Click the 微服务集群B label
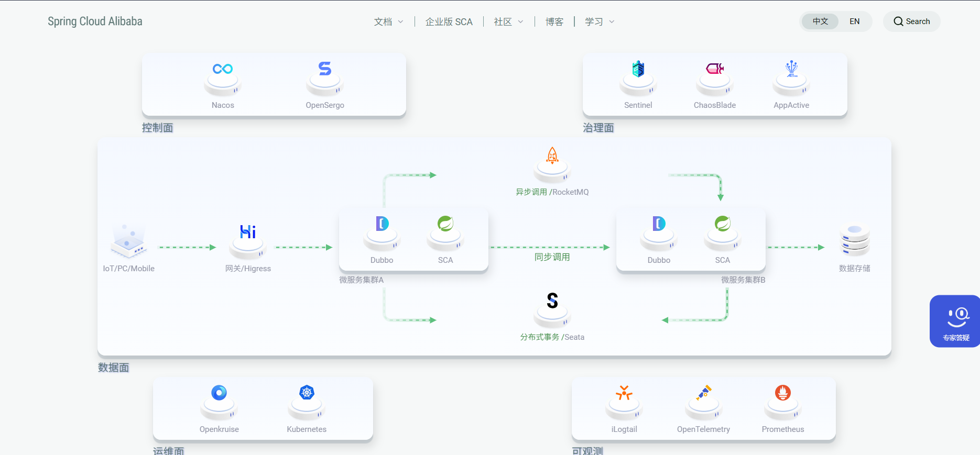This screenshot has height=455, width=980. point(743,280)
